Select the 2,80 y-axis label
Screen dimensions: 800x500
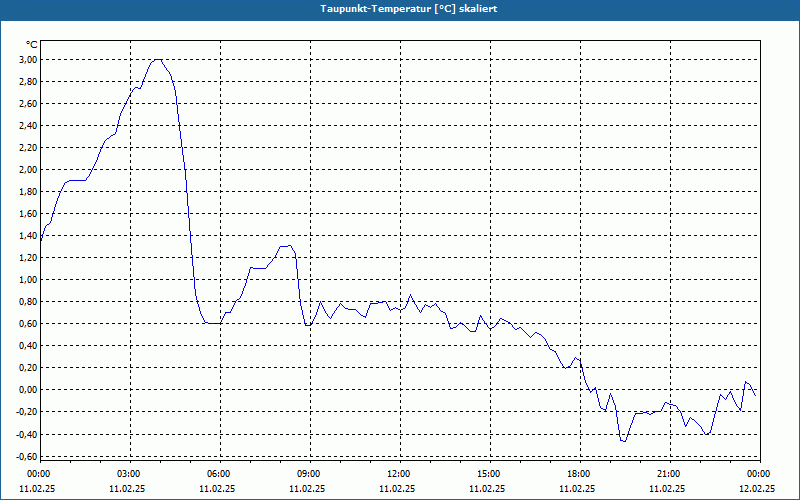tap(28, 82)
